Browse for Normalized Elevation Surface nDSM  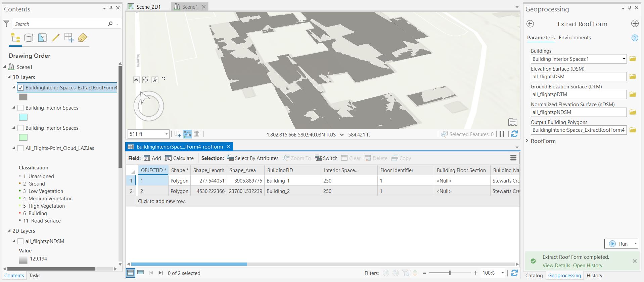point(633,112)
